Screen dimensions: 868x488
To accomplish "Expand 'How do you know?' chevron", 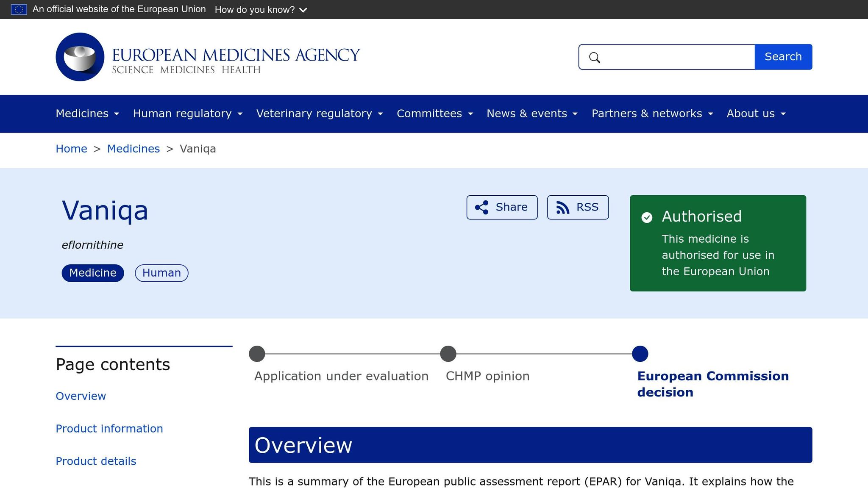I will click(303, 10).
